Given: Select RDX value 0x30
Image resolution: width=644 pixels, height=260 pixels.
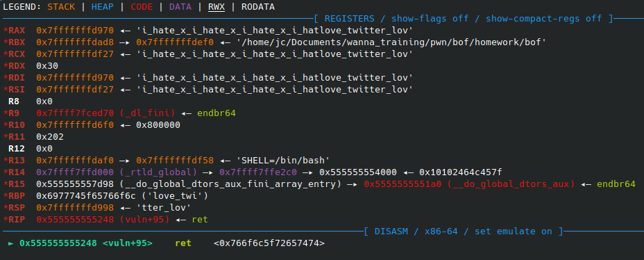Looking at the screenshot, I should click(47, 66).
